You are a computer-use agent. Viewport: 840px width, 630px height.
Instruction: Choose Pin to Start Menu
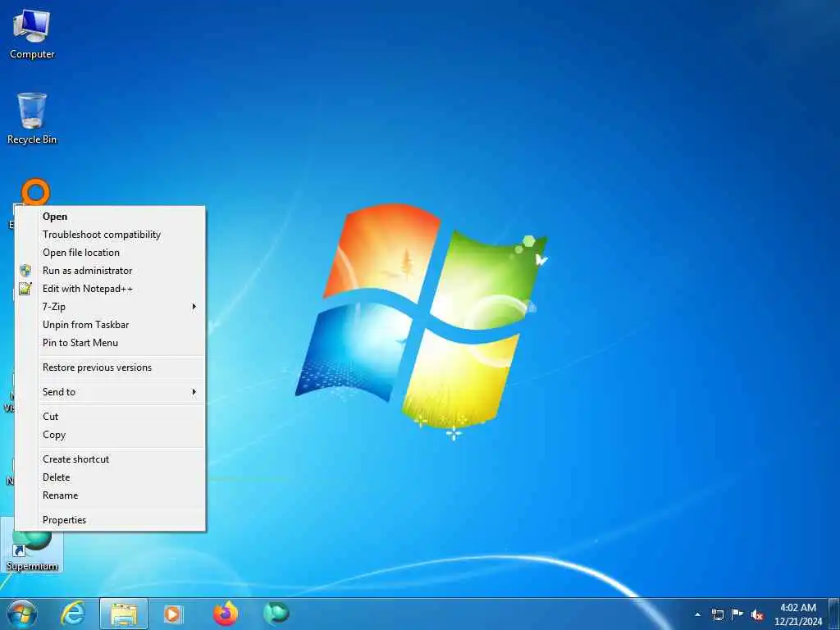111,343
